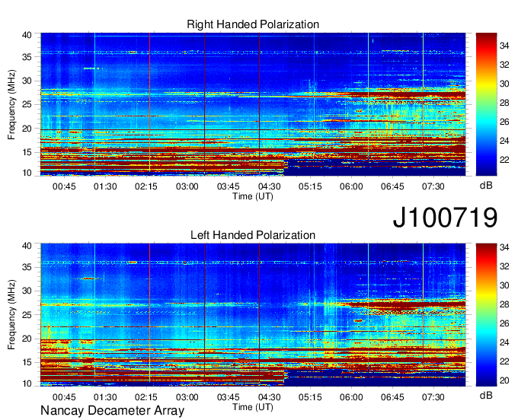
Task: Click the 10 MHz tick of Right Handed plot
Action: (x=27, y=173)
